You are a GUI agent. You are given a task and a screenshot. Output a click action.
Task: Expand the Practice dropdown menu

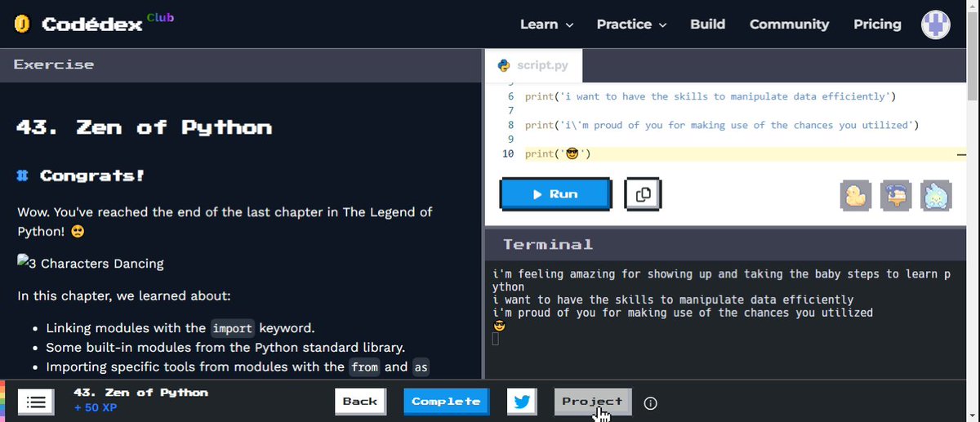631,24
